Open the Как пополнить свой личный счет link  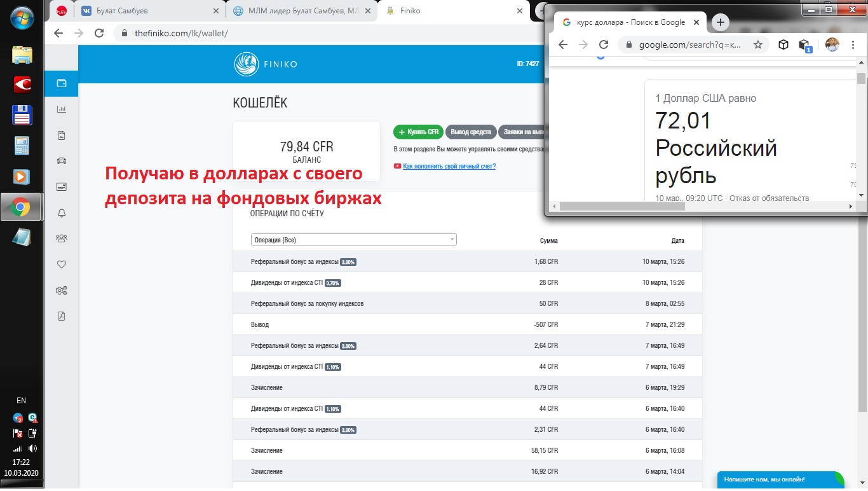449,166
